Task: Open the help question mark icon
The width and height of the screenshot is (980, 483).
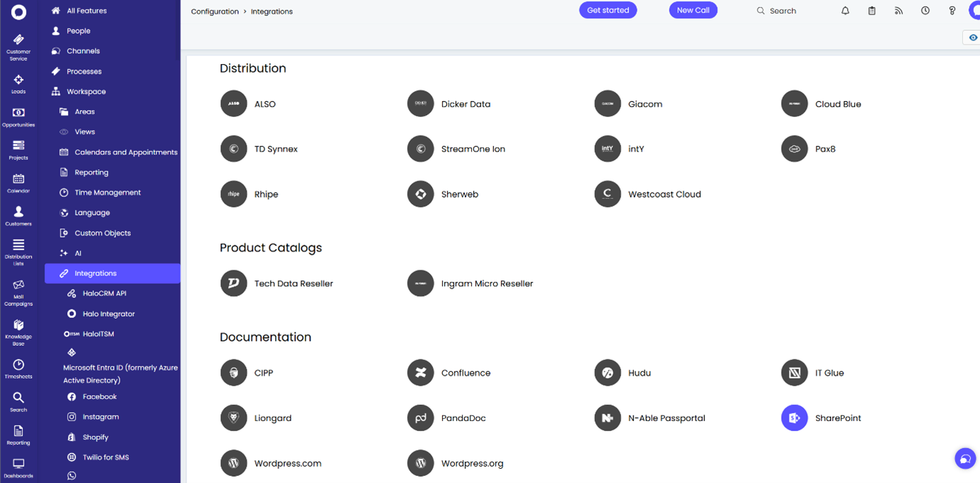Action: tap(952, 11)
